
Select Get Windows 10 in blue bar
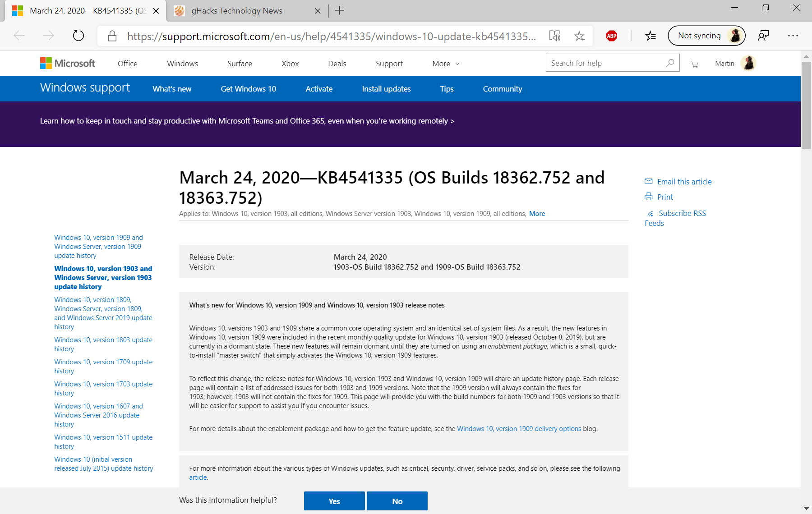tap(248, 89)
